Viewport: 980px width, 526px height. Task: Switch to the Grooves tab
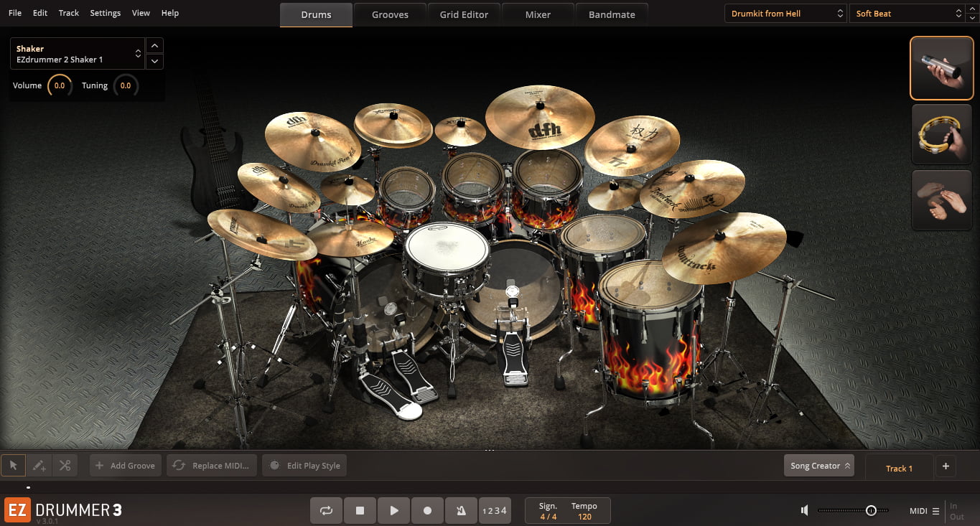pyautogui.click(x=391, y=14)
